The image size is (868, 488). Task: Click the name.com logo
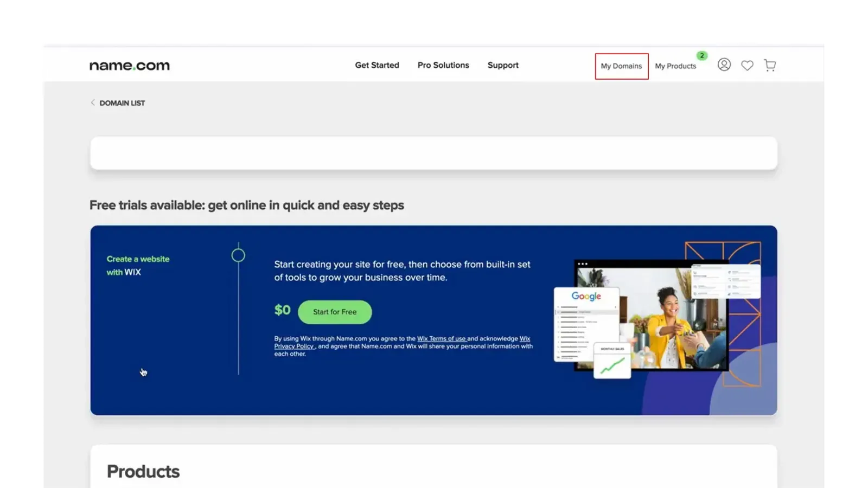[130, 66]
